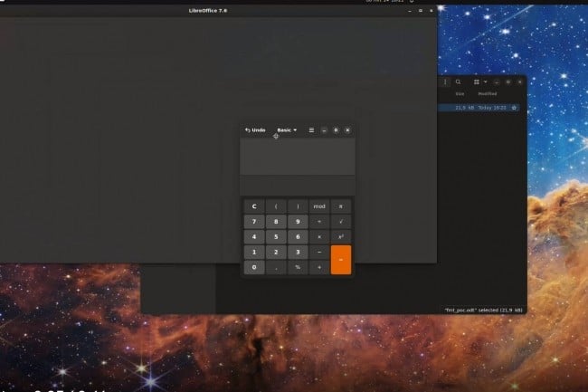
Task: Maximize the Calculator window
Action: [x=336, y=130]
